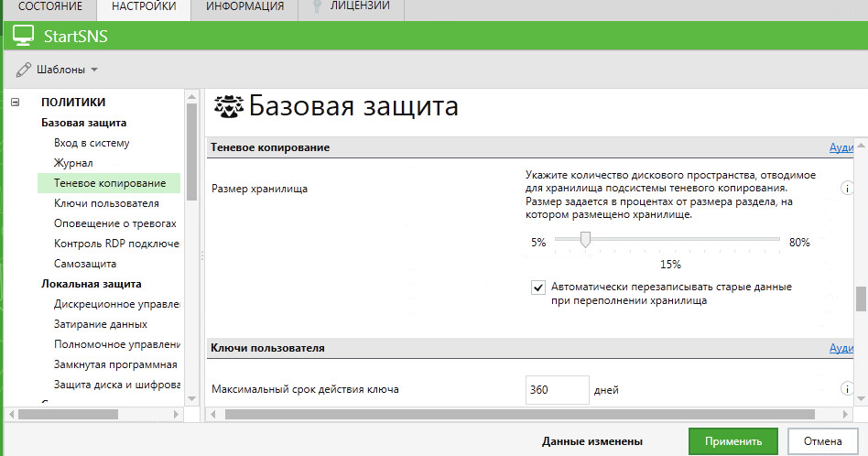Click the pencil icon beside Шаблоны
This screenshot has width=868, height=456.
pyautogui.click(x=24, y=70)
